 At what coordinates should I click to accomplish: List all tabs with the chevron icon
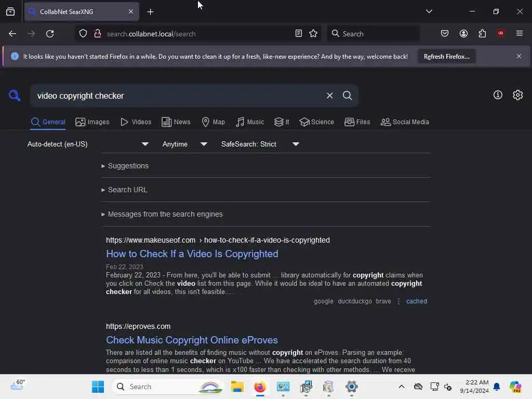tap(429, 11)
